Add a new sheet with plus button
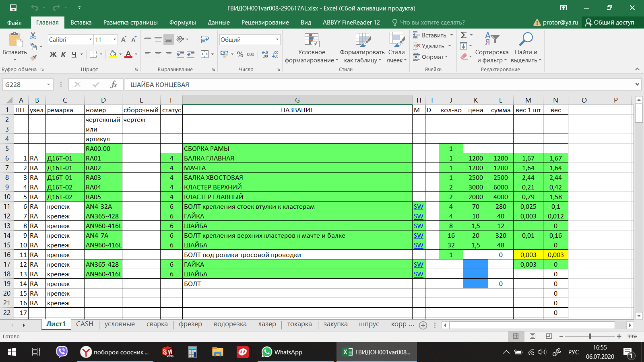Screen dimensions: 644x362 point(423,325)
